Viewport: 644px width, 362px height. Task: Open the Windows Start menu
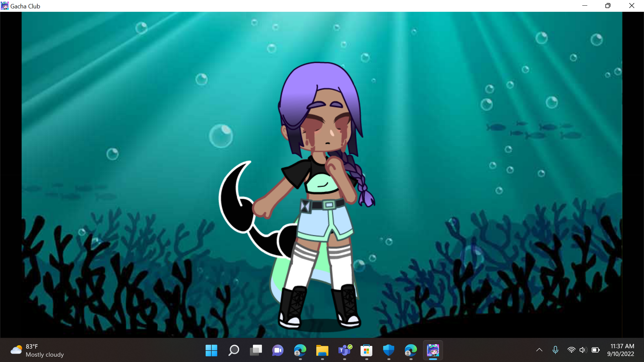(211, 350)
